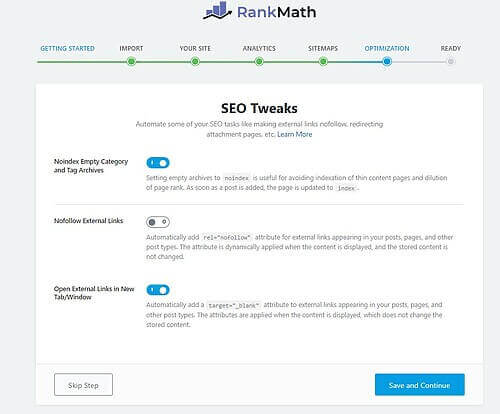
Task: Turn off Open External Links in New Tab
Action: [x=158, y=290]
